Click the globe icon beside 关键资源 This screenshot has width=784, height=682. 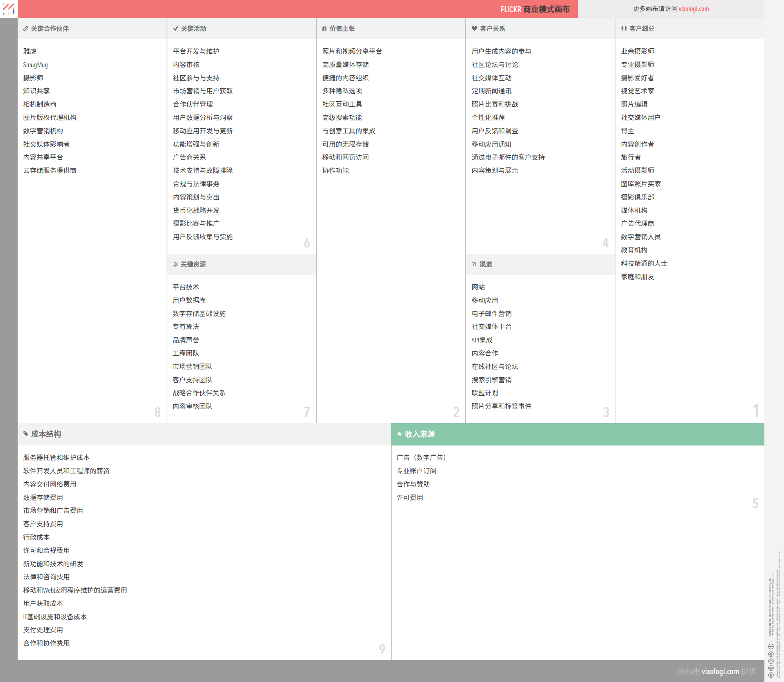pos(175,264)
